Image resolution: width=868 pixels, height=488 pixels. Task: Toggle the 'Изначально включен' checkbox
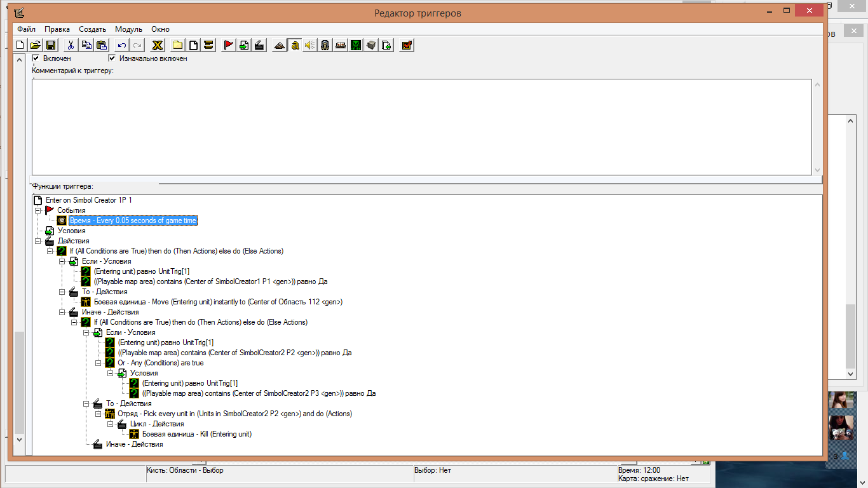tap(112, 58)
